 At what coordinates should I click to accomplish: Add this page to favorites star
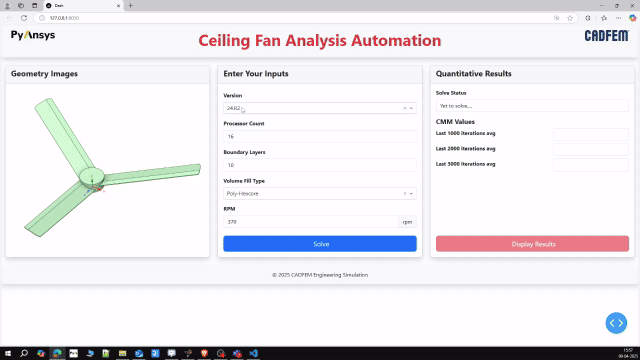tap(570, 18)
